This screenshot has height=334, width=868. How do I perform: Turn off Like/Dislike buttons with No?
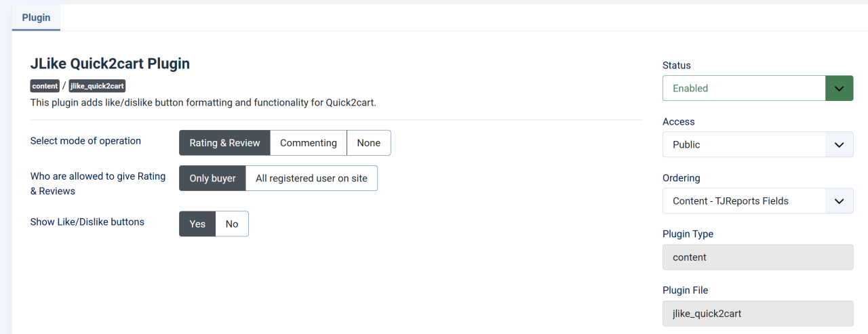point(232,224)
